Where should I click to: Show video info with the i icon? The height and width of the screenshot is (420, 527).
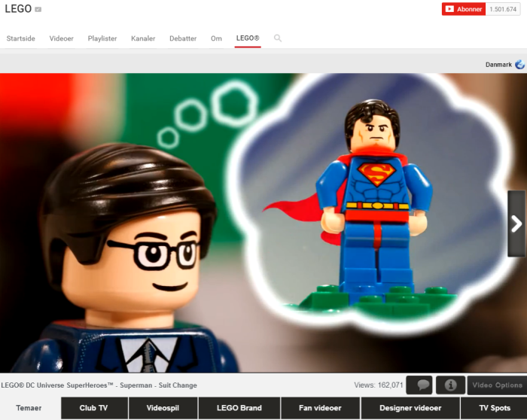tap(450, 385)
